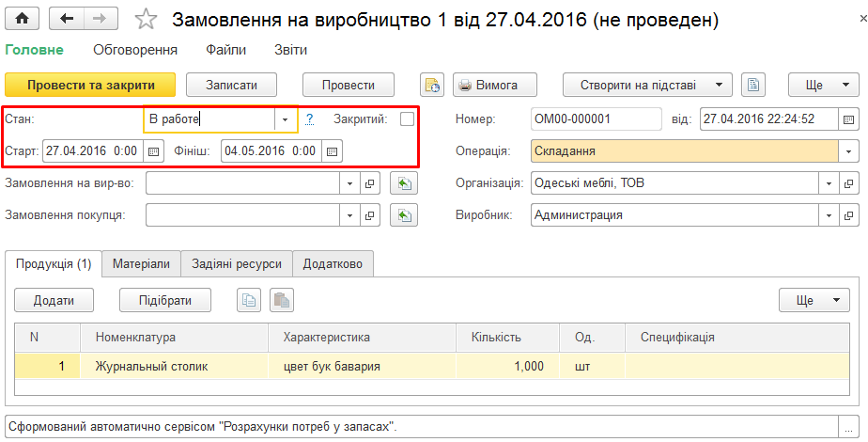Select the quantity cell 1,000
Viewport: 868px width, 442px height.
pyautogui.click(x=508, y=366)
